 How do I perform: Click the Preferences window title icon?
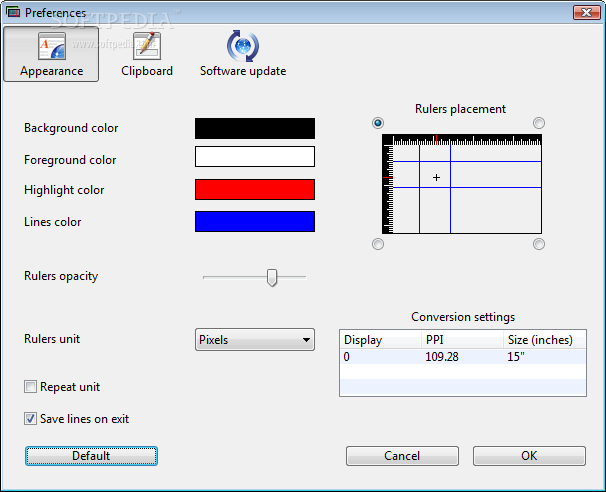13,12
